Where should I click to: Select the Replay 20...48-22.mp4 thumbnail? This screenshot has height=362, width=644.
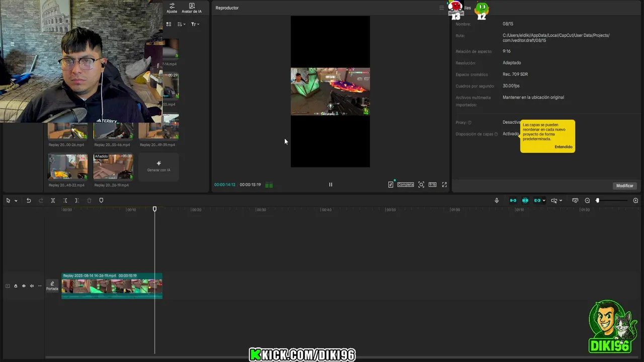coord(67,166)
